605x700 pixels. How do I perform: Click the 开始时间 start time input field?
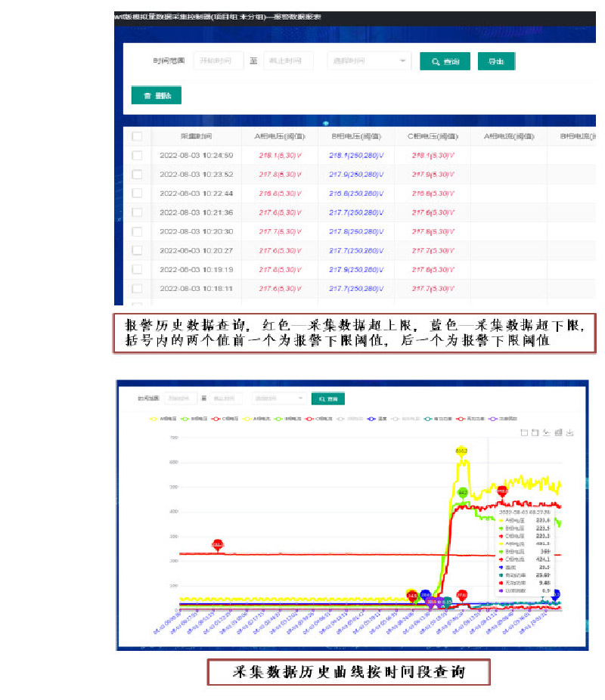219,60
